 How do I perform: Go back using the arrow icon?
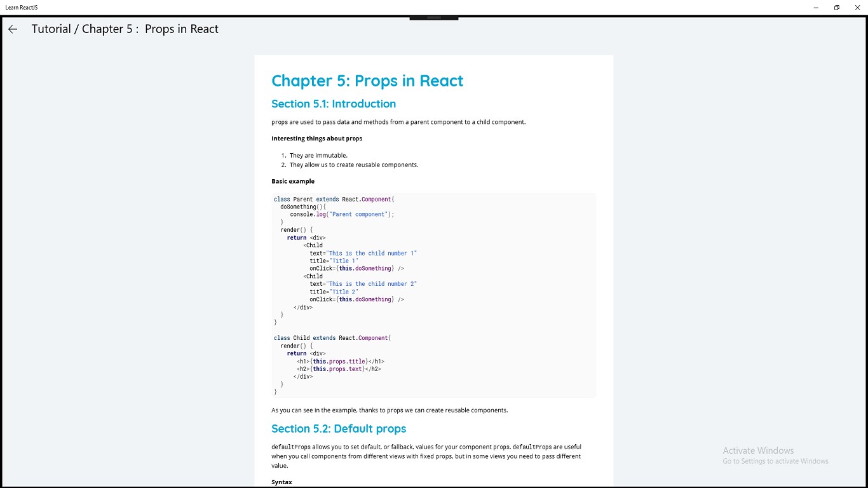click(x=13, y=29)
